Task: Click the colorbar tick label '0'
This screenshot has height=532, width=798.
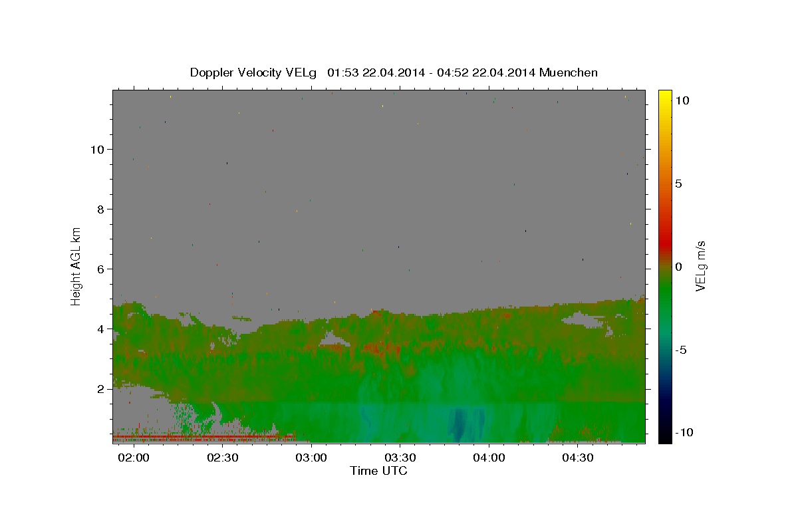Action: point(679,267)
